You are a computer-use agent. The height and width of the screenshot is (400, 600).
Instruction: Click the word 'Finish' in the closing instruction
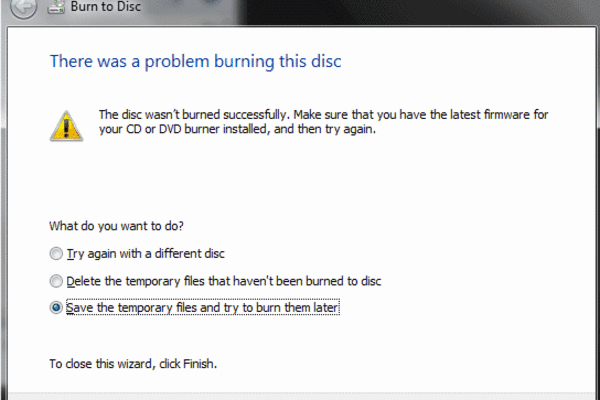tap(199, 364)
